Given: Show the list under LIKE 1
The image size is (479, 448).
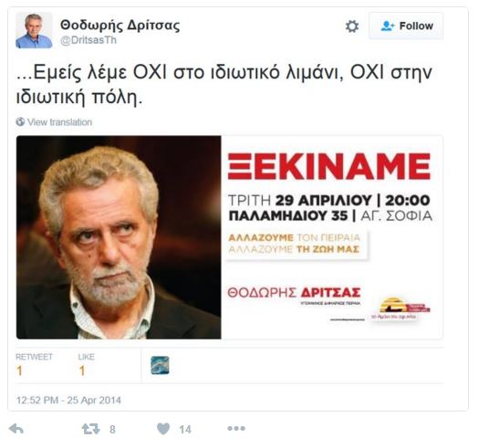Looking at the screenshot, I should pyautogui.click(x=86, y=365).
